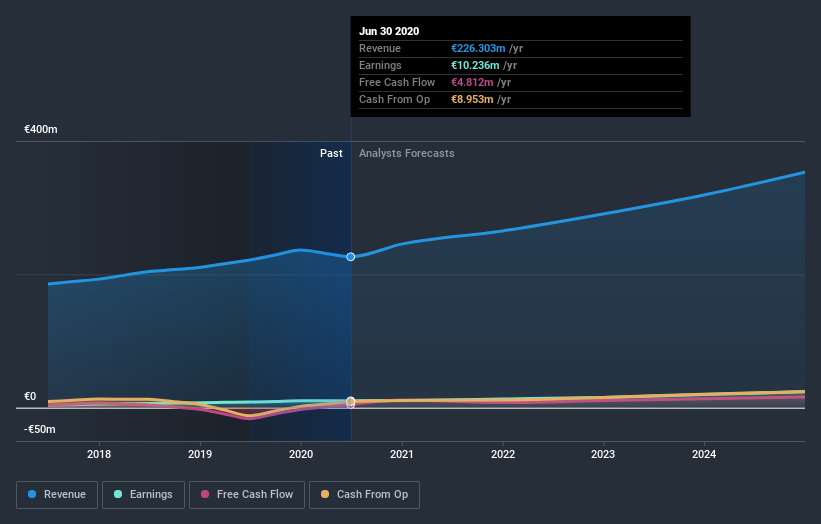The height and width of the screenshot is (524, 821).
Task: Click the €400m y-axis label
Action: click(41, 129)
